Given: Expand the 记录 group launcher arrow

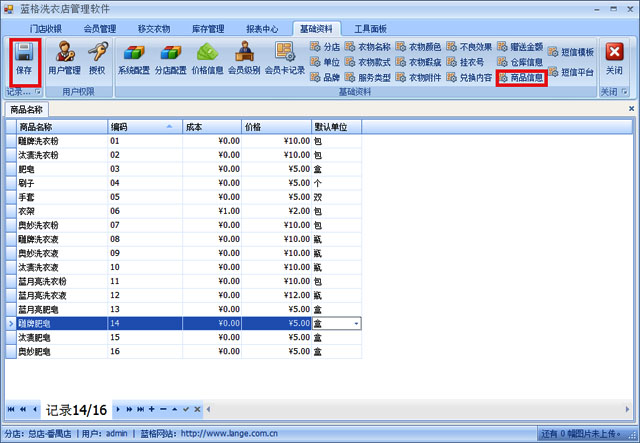Looking at the screenshot, I should 38,92.
